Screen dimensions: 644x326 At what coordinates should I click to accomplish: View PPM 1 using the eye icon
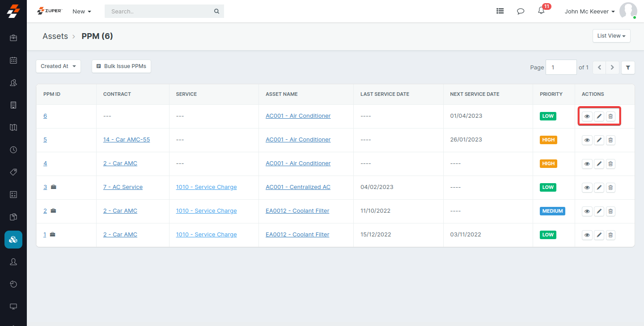pyautogui.click(x=587, y=235)
